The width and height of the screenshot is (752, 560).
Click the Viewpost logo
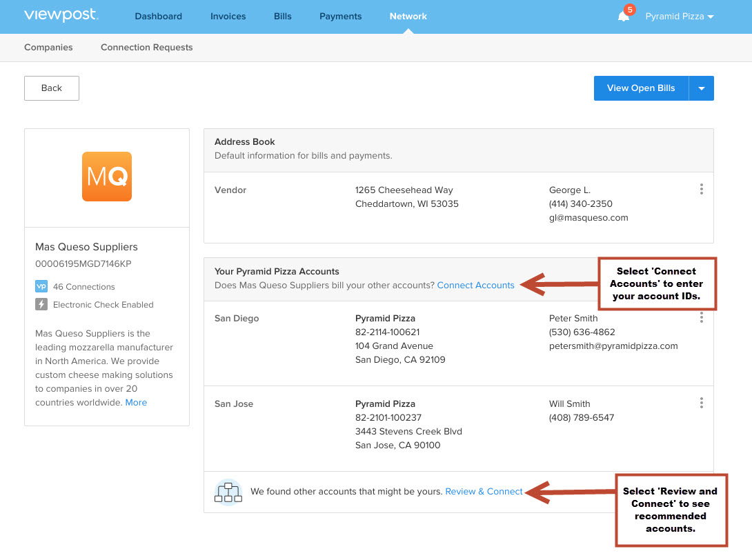point(61,15)
